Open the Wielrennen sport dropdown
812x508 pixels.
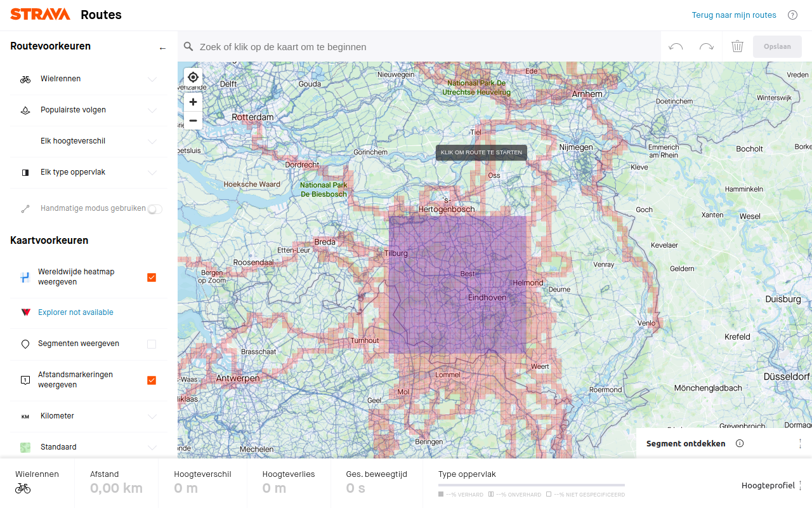89,79
